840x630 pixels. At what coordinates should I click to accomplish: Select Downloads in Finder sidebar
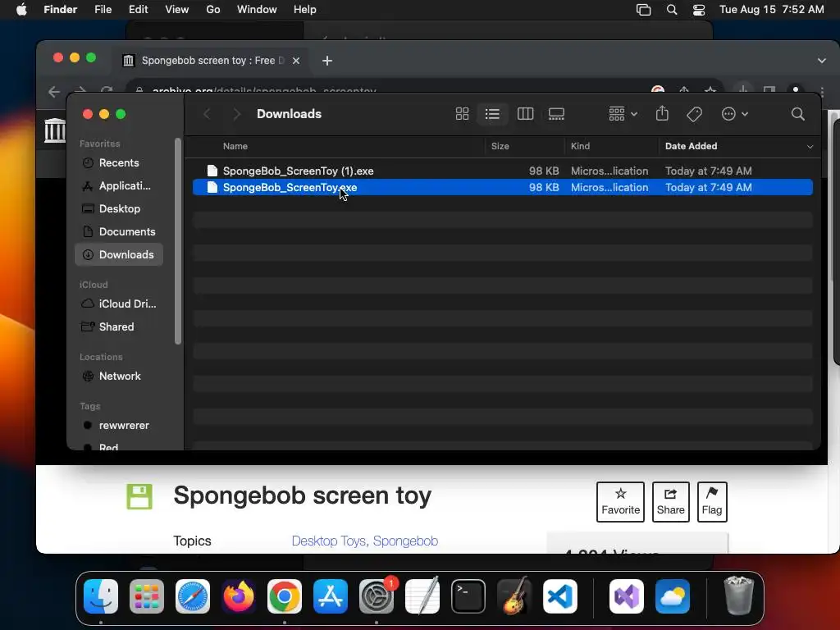coord(118,254)
